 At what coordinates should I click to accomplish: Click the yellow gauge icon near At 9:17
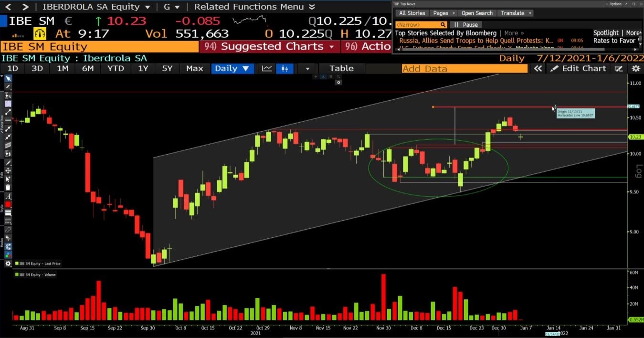tap(40, 33)
